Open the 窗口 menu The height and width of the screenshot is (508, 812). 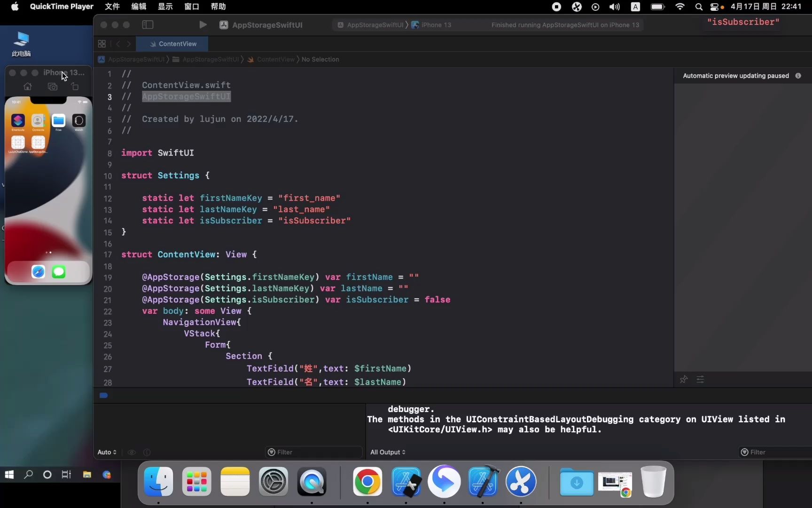[x=191, y=7]
